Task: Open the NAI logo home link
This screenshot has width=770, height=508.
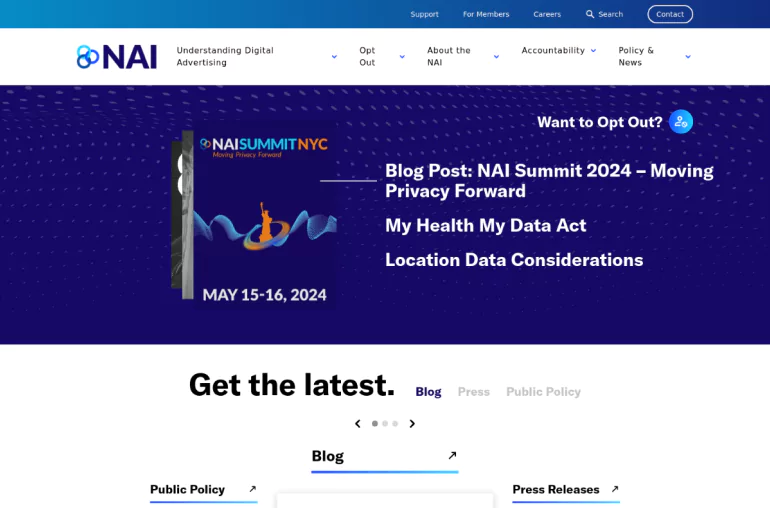Action: [x=117, y=56]
